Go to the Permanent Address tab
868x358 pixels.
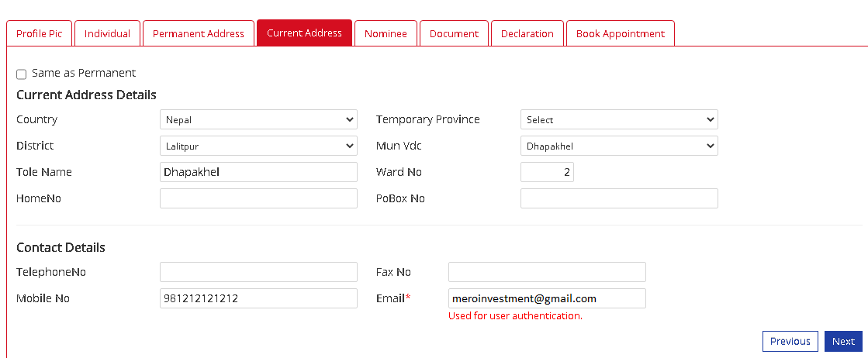[x=199, y=33]
